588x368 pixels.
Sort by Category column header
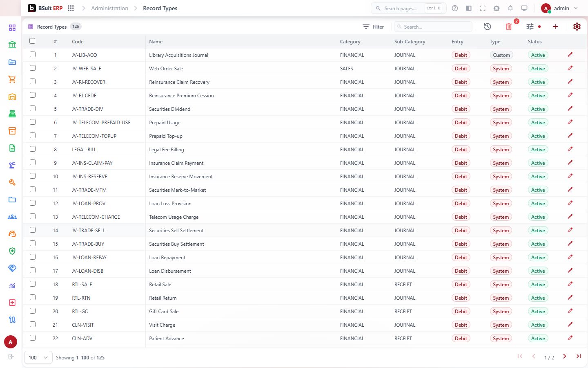pos(350,42)
